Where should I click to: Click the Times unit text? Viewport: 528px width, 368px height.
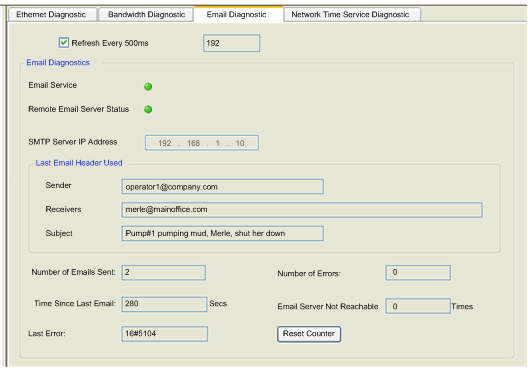(462, 306)
